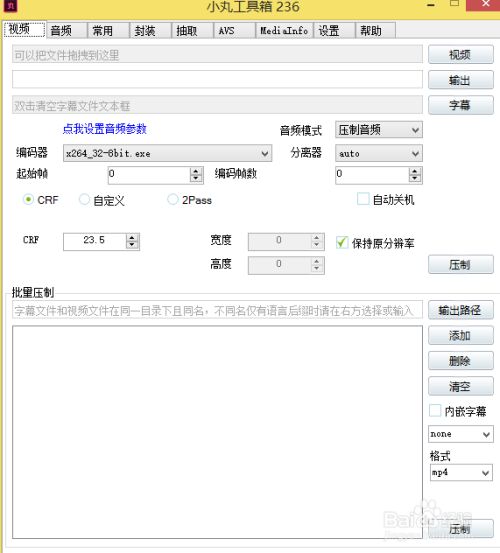
Task: Click the 删除 button
Action: [461, 360]
